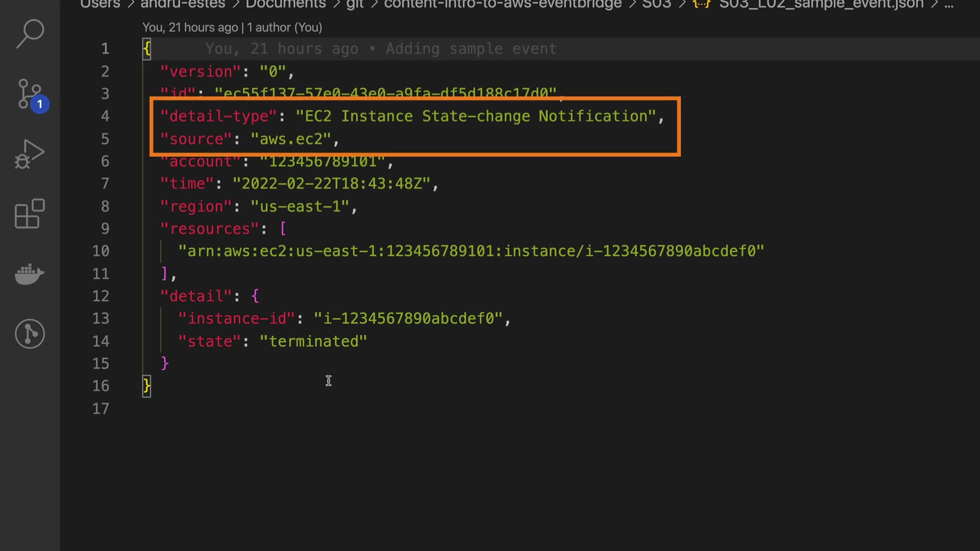Open the Extensions view
This screenshot has width=980, height=551.
pyautogui.click(x=30, y=214)
